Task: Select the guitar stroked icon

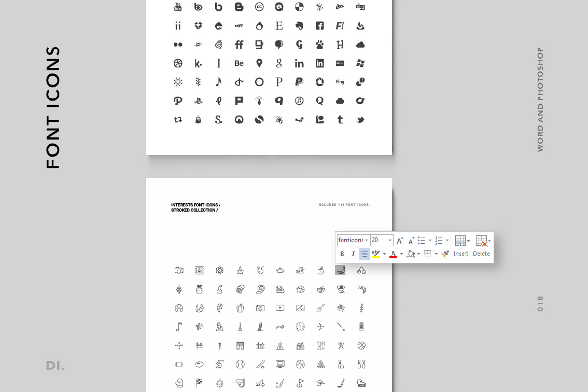Action: 320,308
